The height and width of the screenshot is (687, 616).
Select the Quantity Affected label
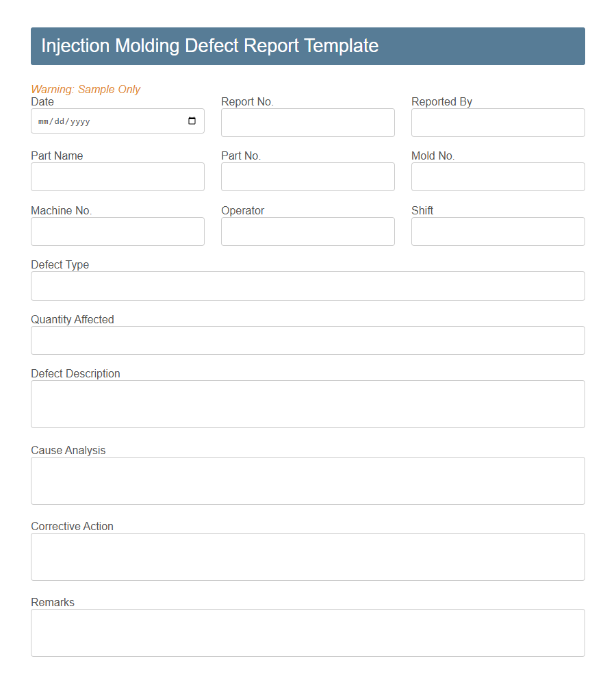(x=72, y=319)
